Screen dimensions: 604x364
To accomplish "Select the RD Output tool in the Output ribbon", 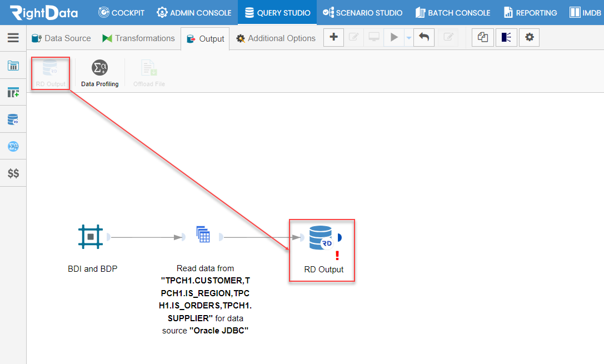I will [50, 72].
